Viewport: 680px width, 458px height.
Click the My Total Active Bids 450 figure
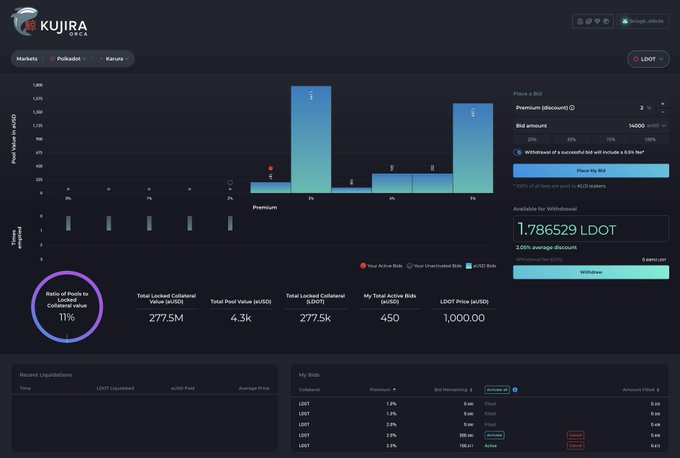click(x=390, y=318)
